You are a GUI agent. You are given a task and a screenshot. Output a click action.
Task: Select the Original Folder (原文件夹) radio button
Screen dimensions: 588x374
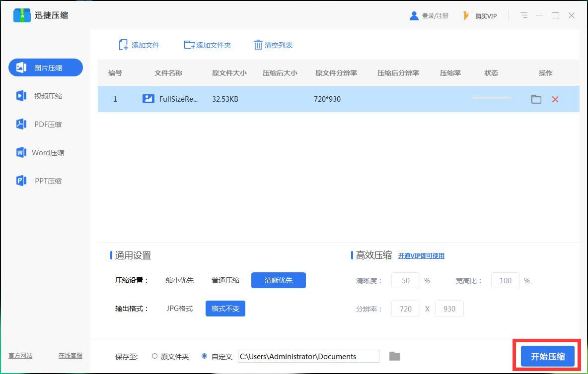tap(155, 356)
